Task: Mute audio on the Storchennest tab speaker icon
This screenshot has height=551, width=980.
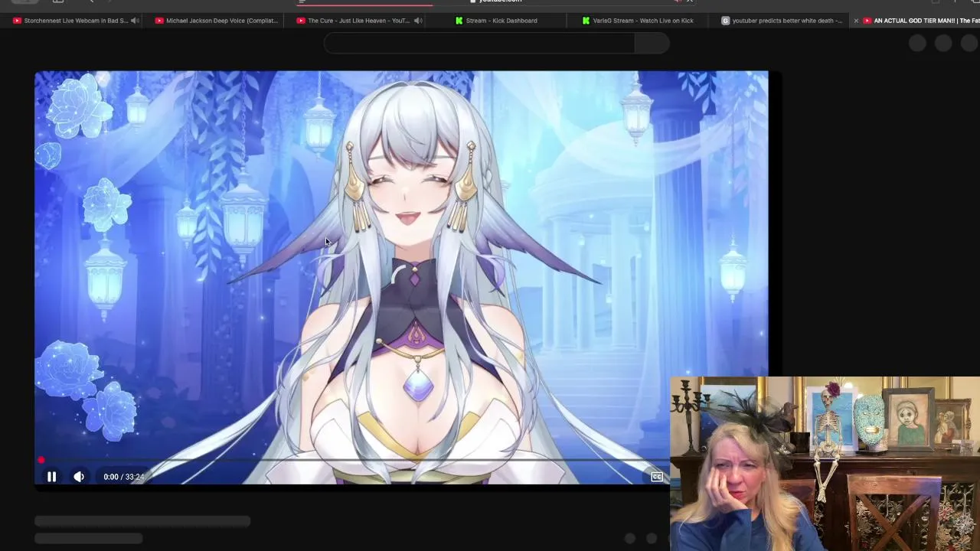Action: tap(135, 21)
